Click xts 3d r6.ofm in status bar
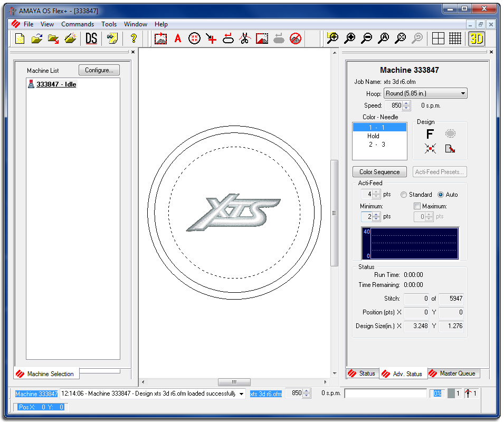Screen dimensions: 504x422 pos(266,394)
